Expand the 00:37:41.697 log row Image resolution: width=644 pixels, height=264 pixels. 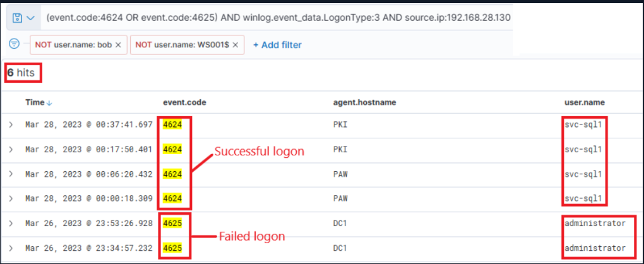(11, 124)
